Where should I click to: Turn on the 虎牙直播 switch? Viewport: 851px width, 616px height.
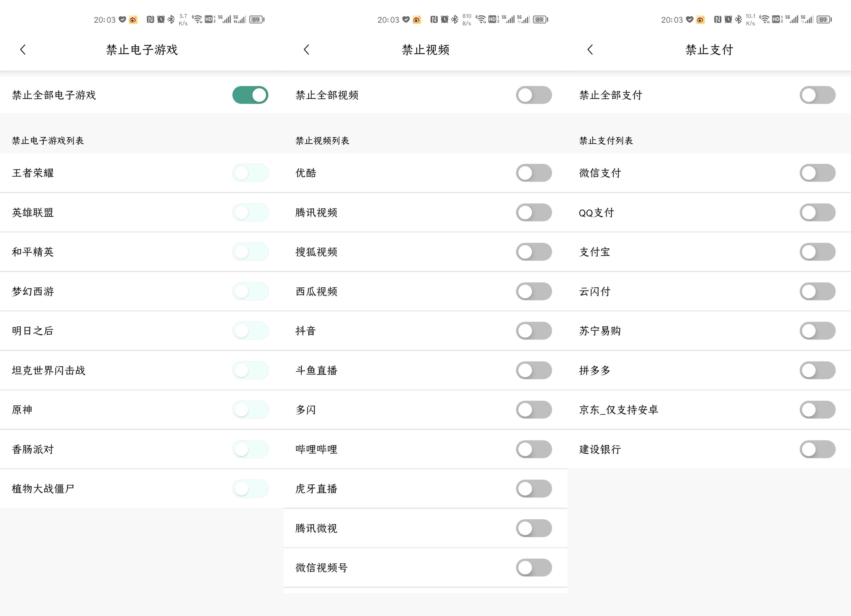pyautogui.click(x=534, y=489)
